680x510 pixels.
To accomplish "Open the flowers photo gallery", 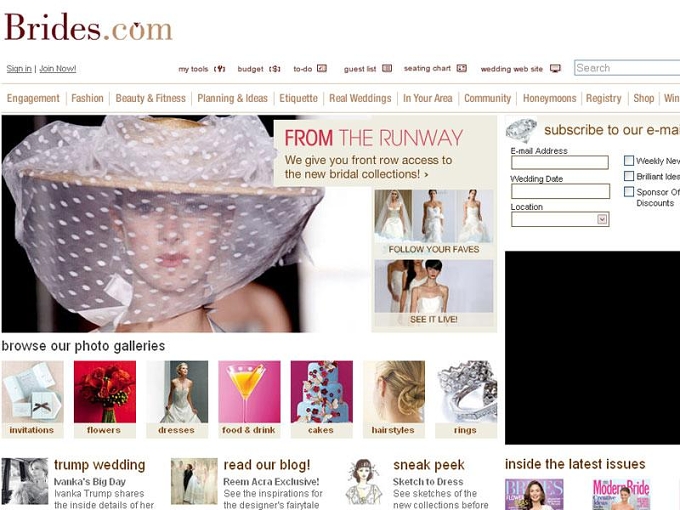I will pos(105,399).
